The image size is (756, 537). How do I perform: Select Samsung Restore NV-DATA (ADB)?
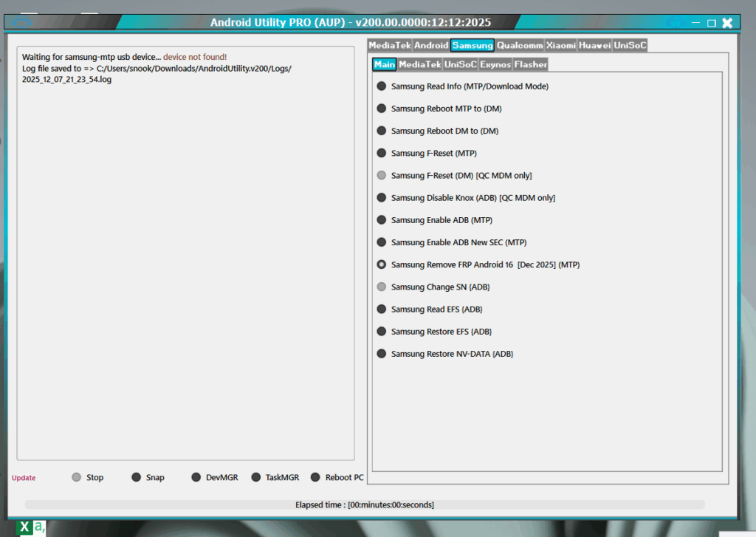coord(382,353)
